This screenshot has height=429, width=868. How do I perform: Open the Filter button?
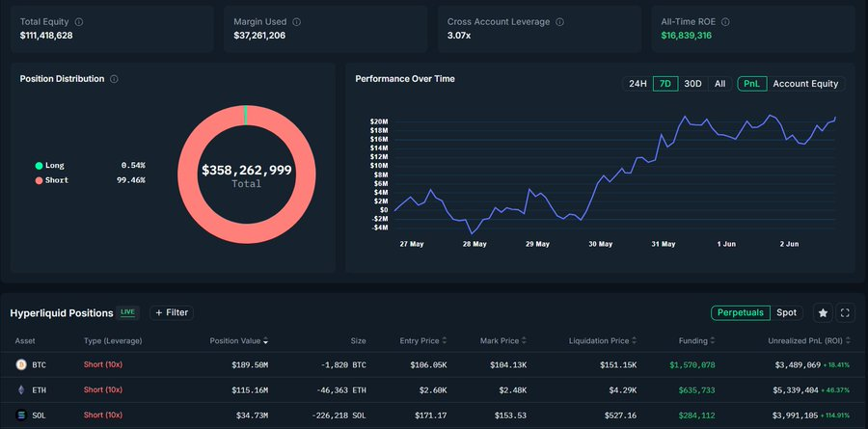point(172,312)
